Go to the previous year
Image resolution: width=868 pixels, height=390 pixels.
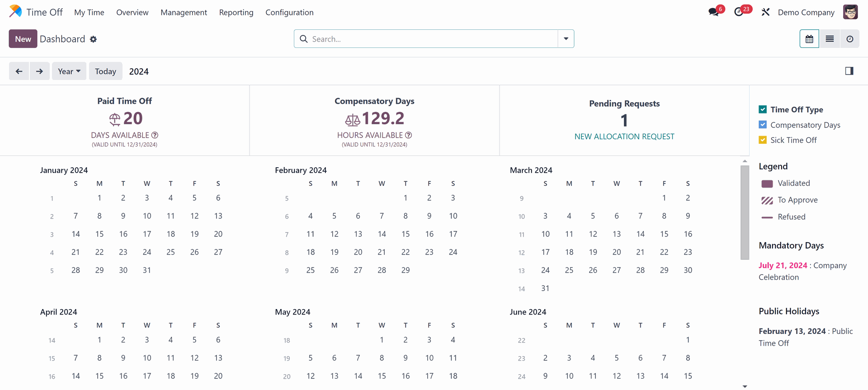(19, 71)
